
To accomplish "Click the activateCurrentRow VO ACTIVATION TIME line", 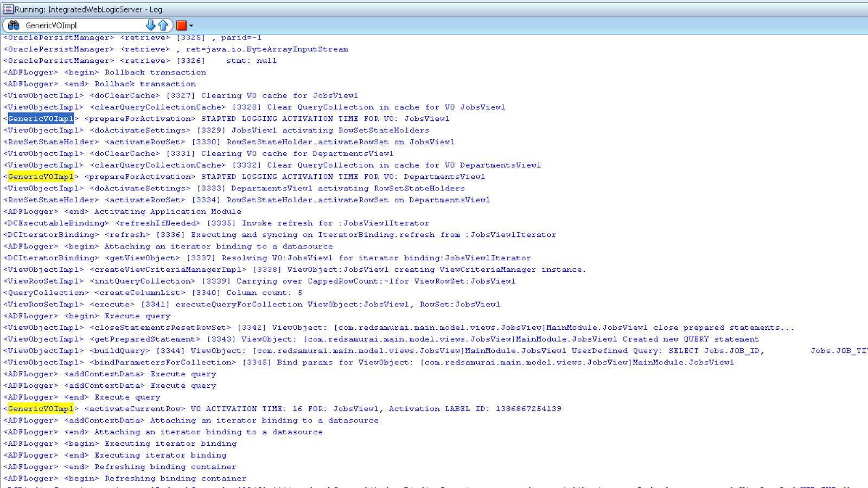I will pyautogui.click(x=217, y=408).
